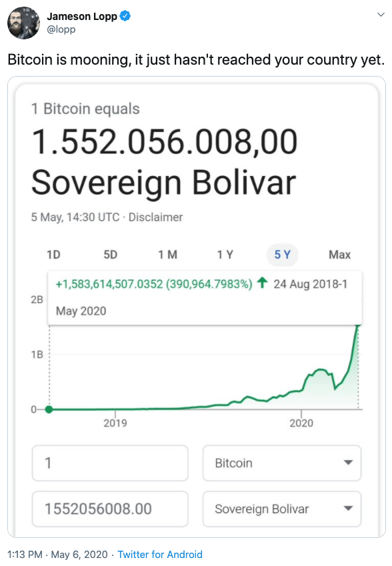Click the input field containing the value 1
The height and width of the screenshot is (566, 392).
pos(110,463)
